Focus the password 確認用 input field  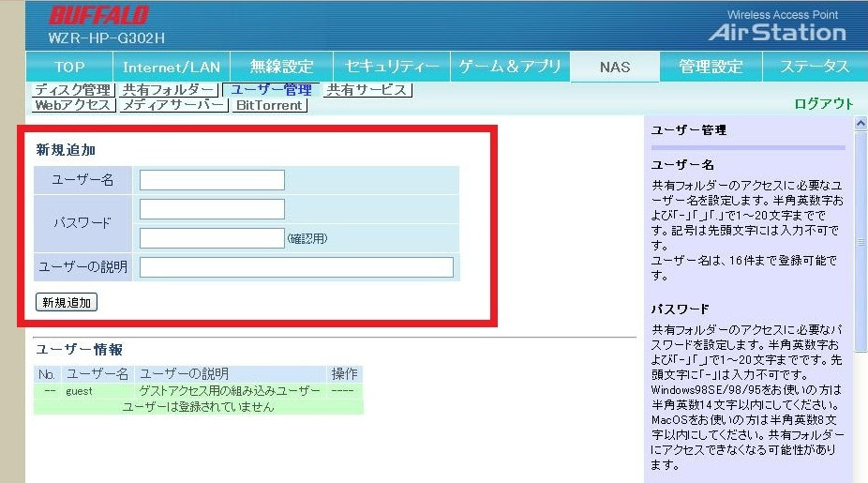coord(212,238)
